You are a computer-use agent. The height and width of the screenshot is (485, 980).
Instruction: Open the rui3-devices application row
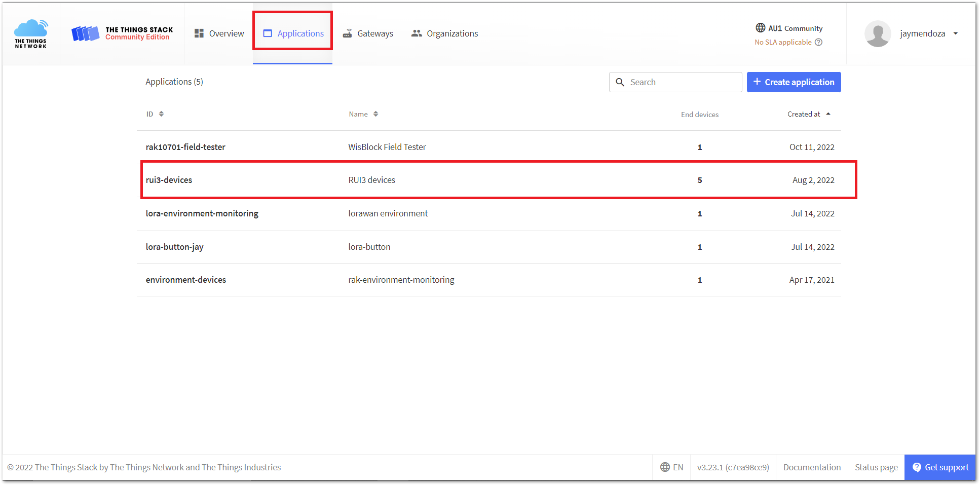pyautogui.click(x=169, y=180)
